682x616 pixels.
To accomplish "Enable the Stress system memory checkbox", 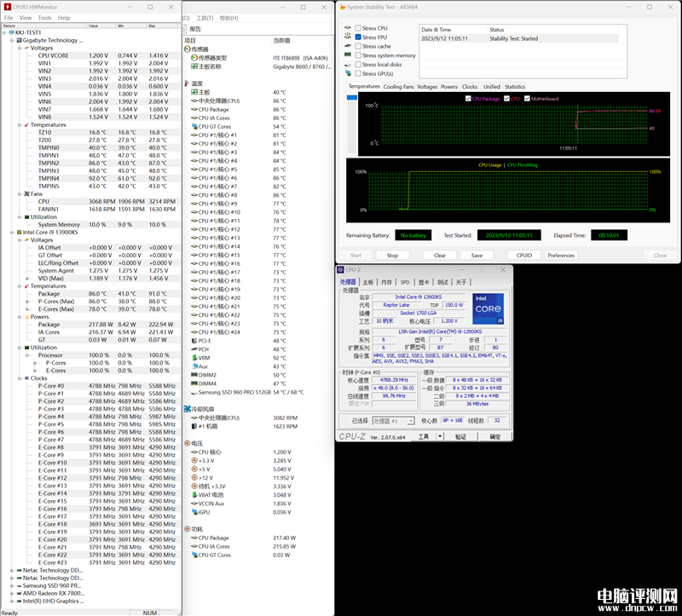I will (x=358, y=55).
